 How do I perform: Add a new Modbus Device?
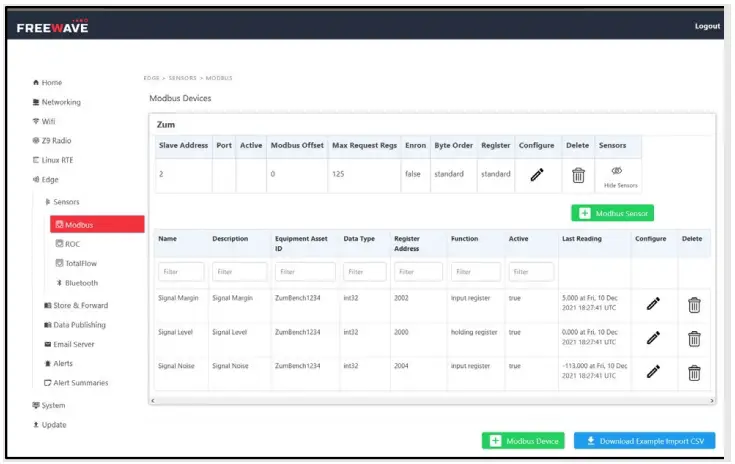(523, 441)
